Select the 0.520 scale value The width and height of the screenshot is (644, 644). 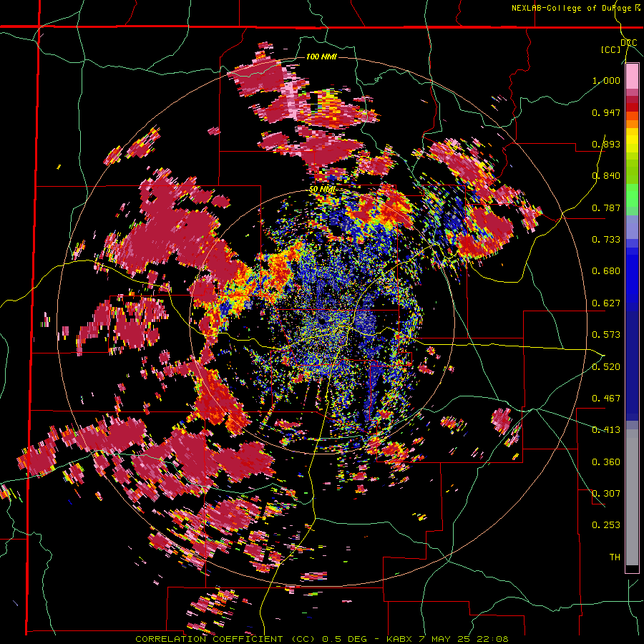[x=606, y=367]
